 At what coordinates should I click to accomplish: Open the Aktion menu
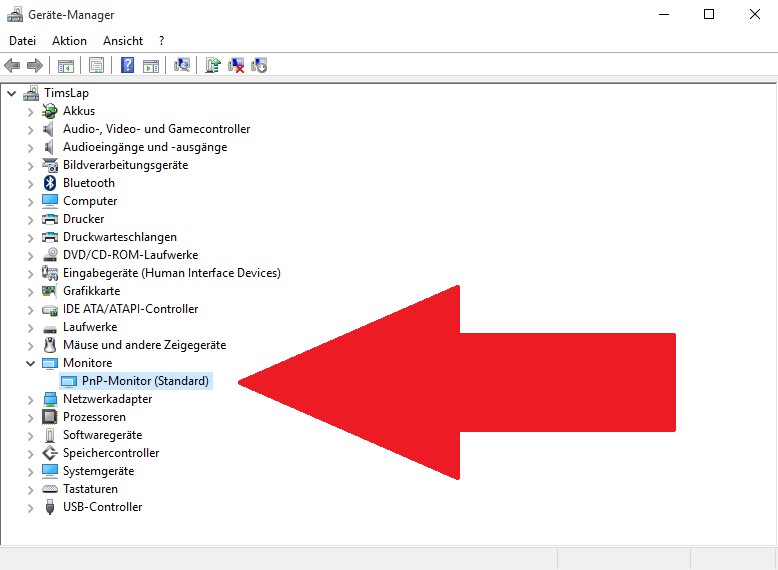coord(69,41)
